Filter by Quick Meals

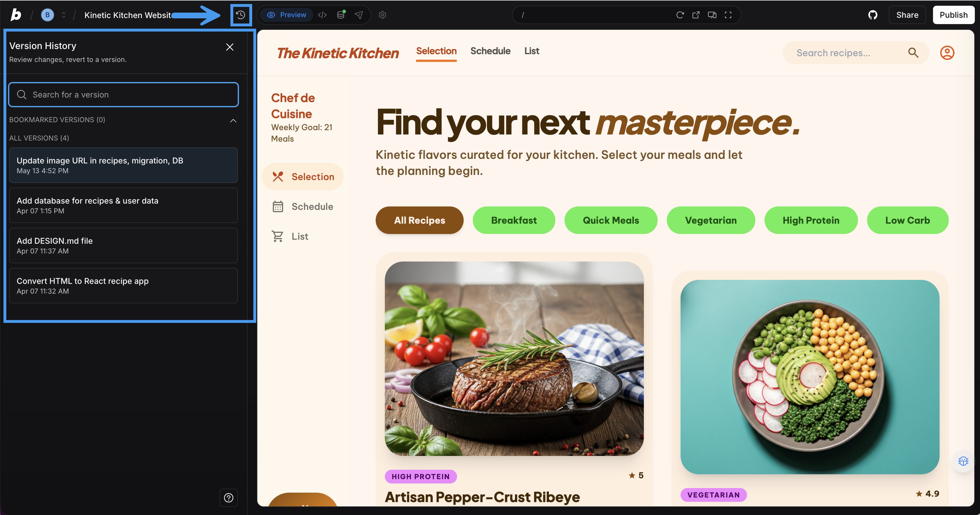(x=611, y=220)
